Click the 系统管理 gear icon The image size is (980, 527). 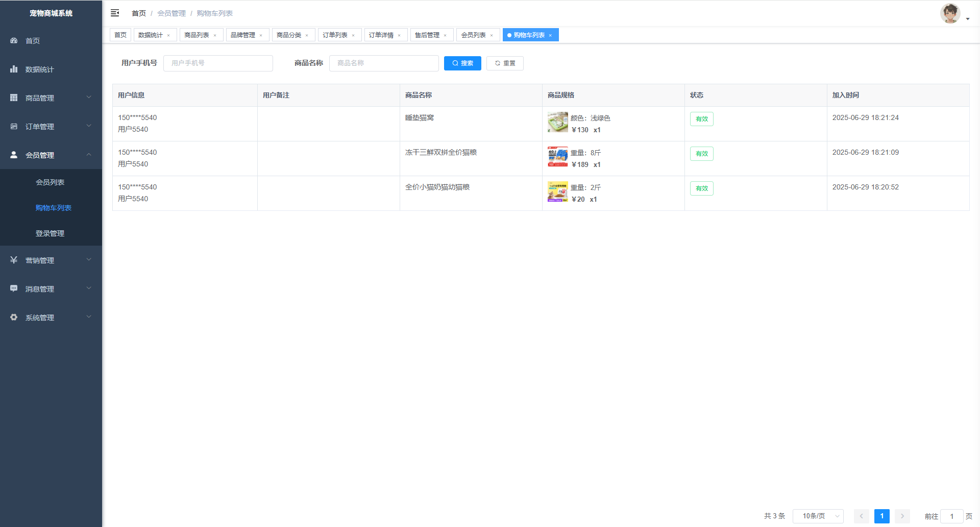[x=14, y=317]
